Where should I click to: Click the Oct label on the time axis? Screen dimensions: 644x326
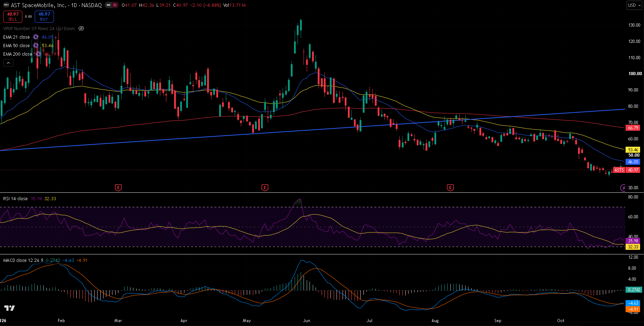click(561, 321)
